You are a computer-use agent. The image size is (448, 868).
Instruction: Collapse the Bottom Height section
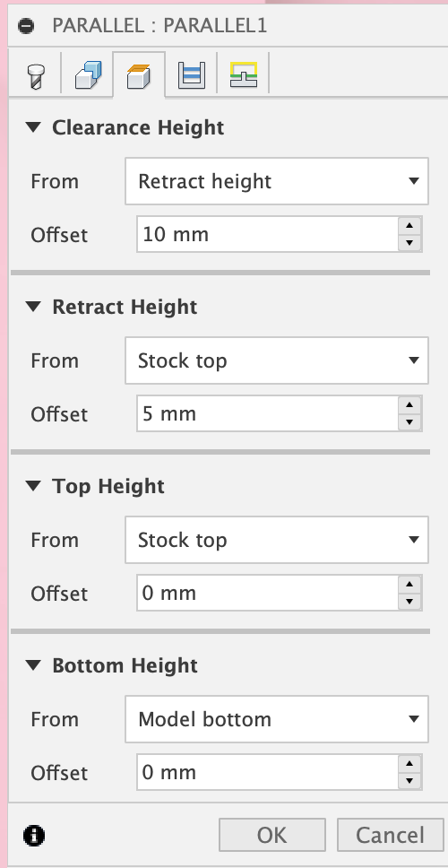point(34,665)
